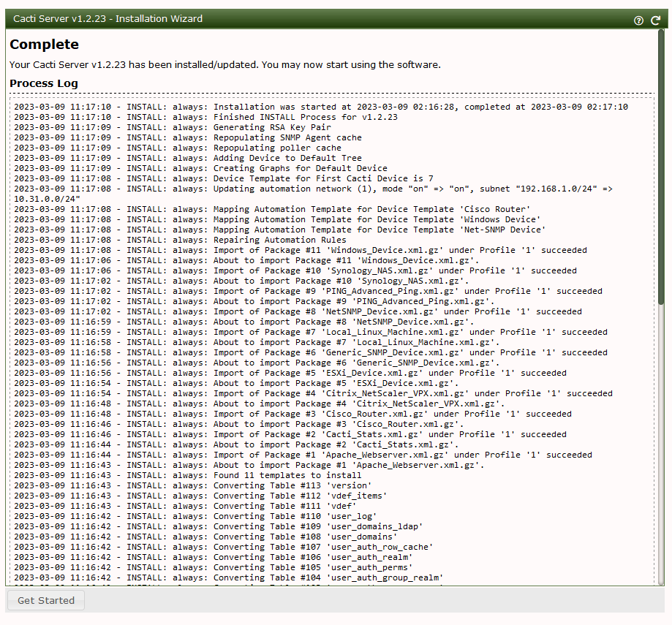
Task: Click log line mapping template 'Cisco Router'
Action: tap(272, 210)
